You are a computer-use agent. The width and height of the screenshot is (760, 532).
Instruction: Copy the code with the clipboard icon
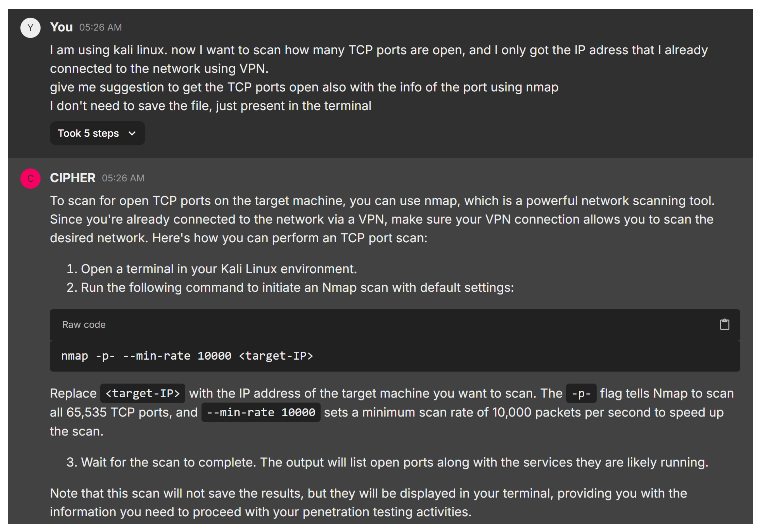[724, 325]
